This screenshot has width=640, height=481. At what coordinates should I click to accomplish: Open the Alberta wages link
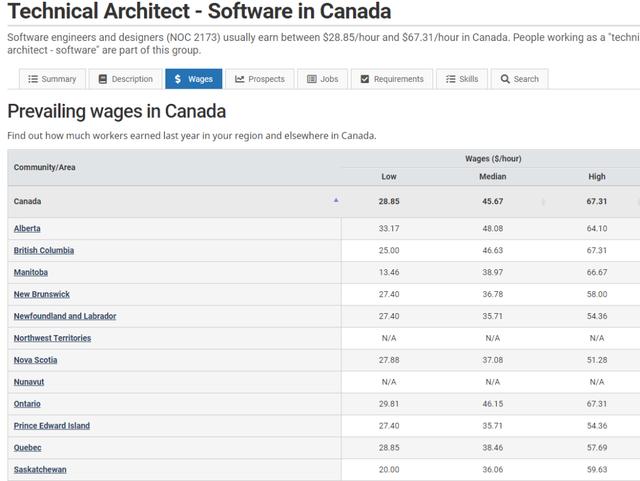(27, 229)
